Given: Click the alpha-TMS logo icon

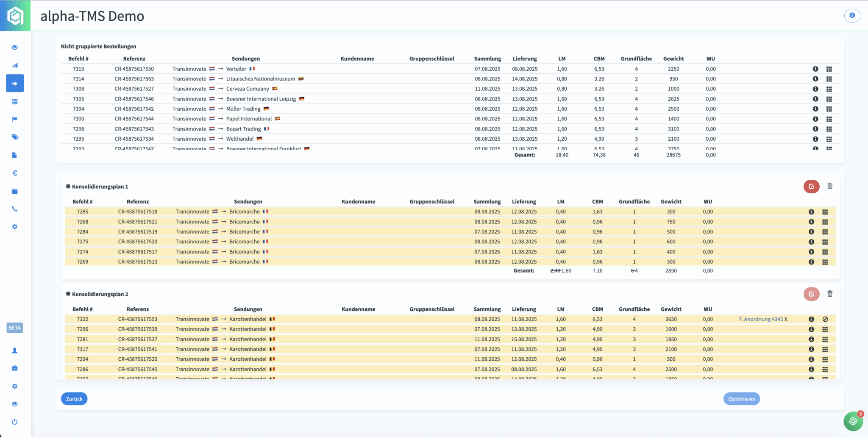Looking at the screenshot, I should [x=15, y=16].
